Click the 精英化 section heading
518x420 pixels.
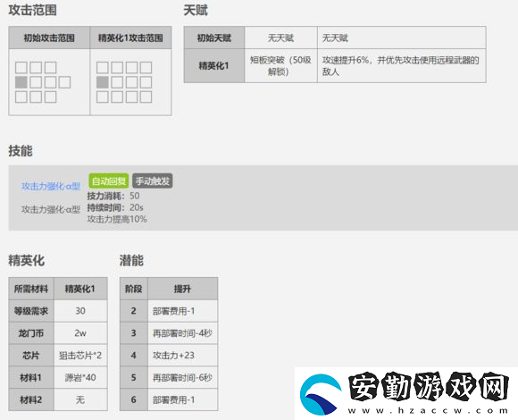(x=27, y=260)
